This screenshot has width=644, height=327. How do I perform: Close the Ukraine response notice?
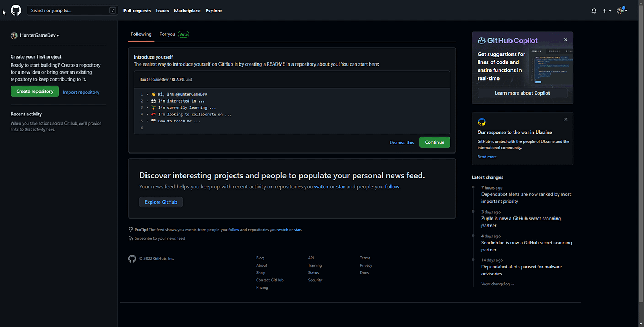coord(565,119)
